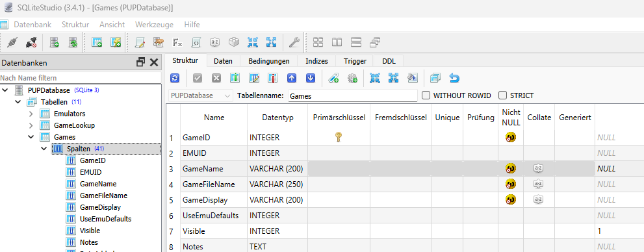Collapse the Spalten (41) node
644x252 pixels.
[44, 148]
